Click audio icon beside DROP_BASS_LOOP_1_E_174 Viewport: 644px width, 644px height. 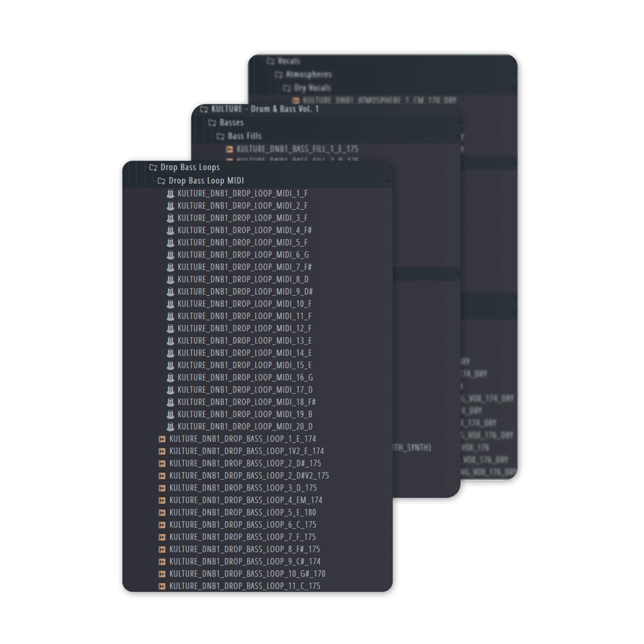pos(162,439)
